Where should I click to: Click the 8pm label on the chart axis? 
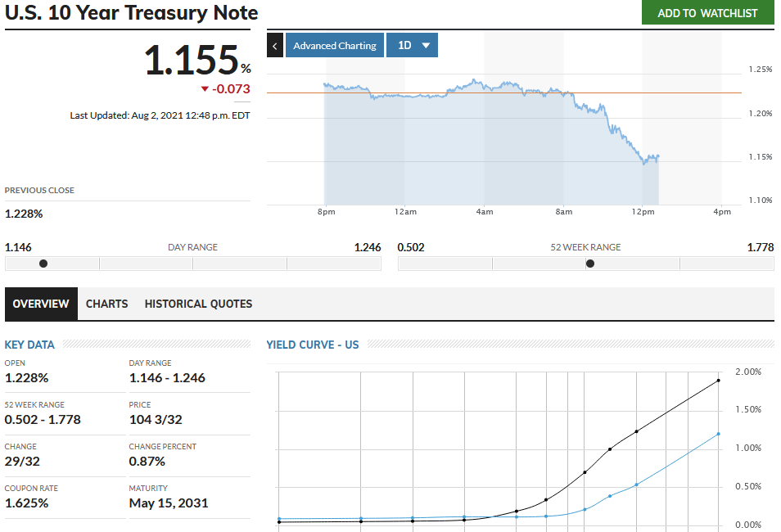(327, 212)
